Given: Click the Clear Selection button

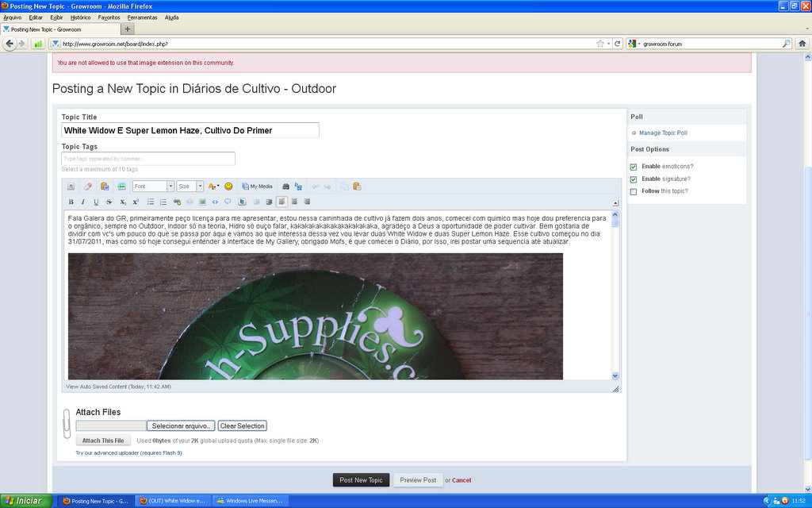Looking at the screenshot, I should (243, 425).
